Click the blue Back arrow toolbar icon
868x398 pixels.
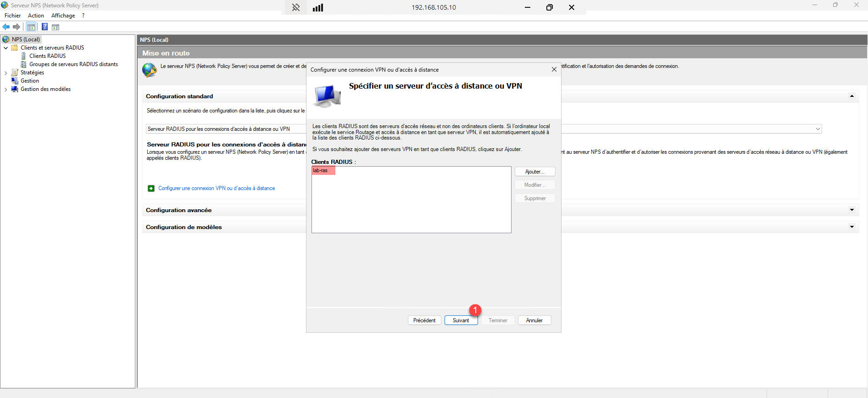coord(6,27)
